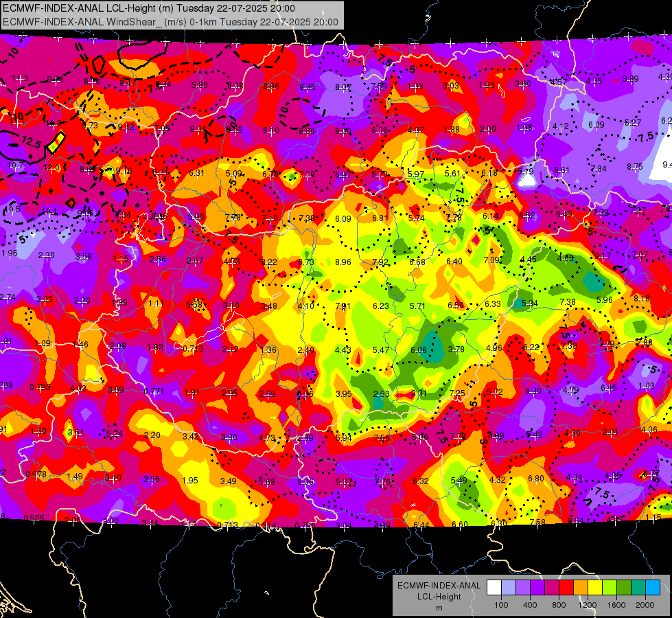Click the '12.5' contour label
The image size is (672, 618).
pos(30,141)
